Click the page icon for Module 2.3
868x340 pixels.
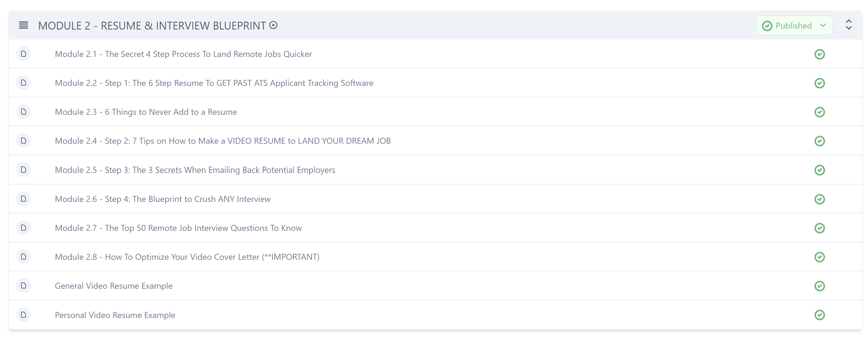pyautogui.click(x=24, y=112)
